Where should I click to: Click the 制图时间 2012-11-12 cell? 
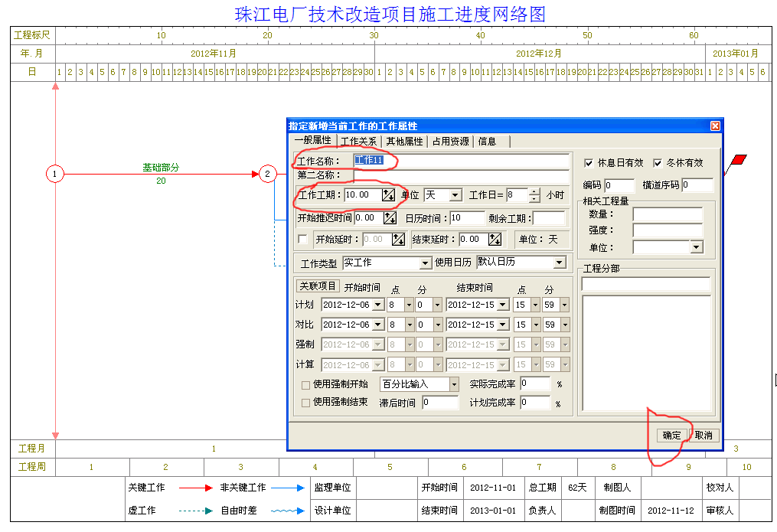tap(671, 511)
